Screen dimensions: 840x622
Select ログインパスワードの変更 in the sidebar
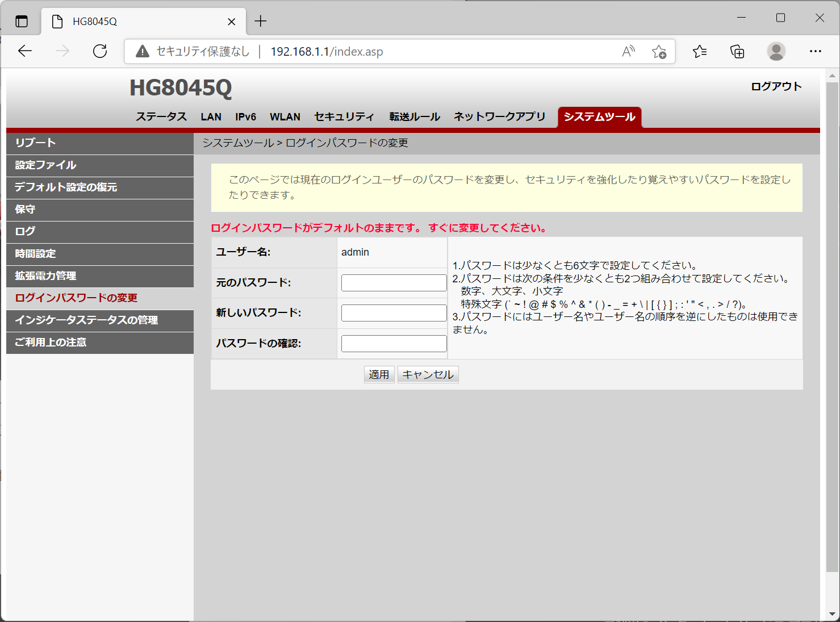pos(100,298)
